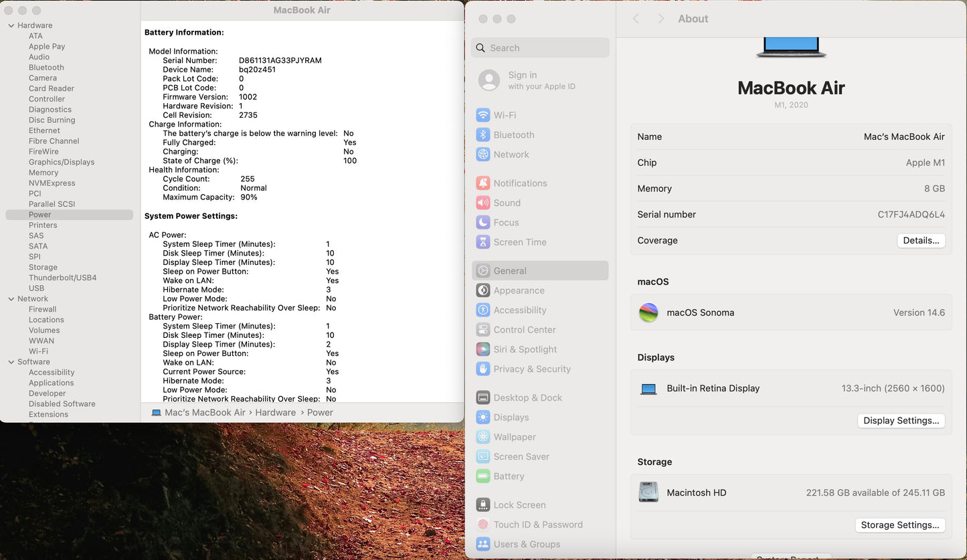Viewport: 967px width, 560px height.
Task: Open the Battery icon in sidebar
Action: (482, 476)
